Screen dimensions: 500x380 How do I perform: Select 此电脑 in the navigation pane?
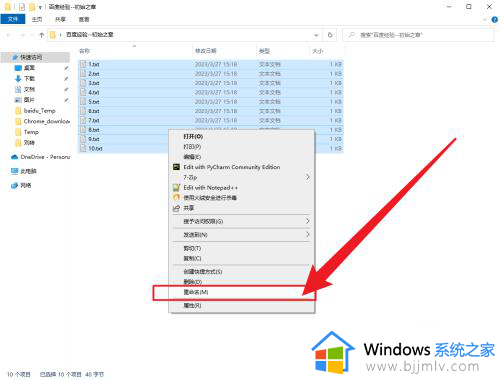(x=28, y=171)
